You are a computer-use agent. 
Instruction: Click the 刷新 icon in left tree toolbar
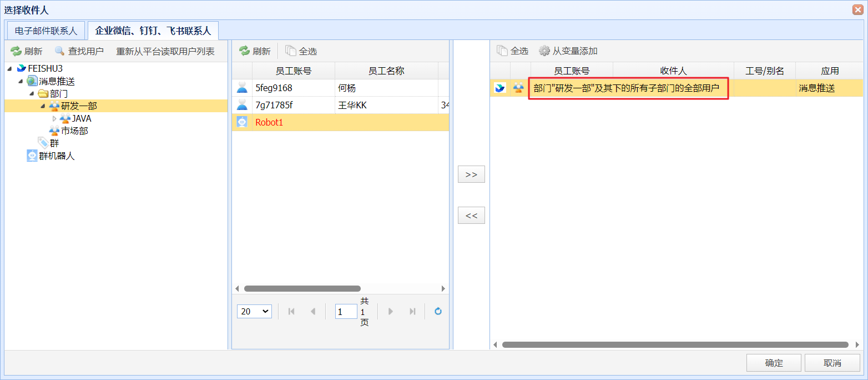16,51
